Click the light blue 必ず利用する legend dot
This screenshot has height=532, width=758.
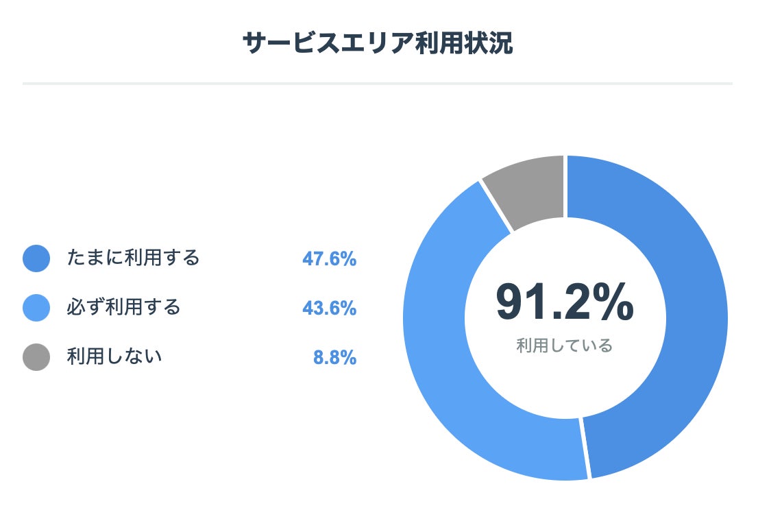[x=36, y=308]
